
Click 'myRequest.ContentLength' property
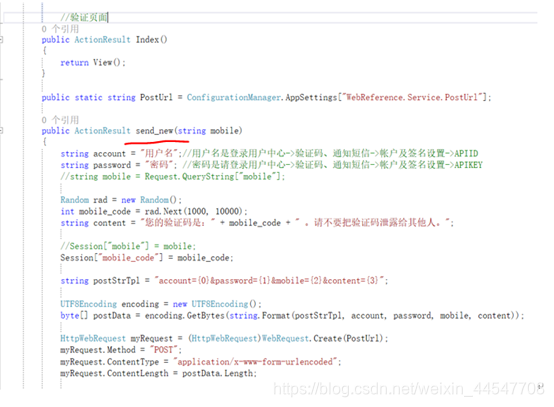pos(114,373)
